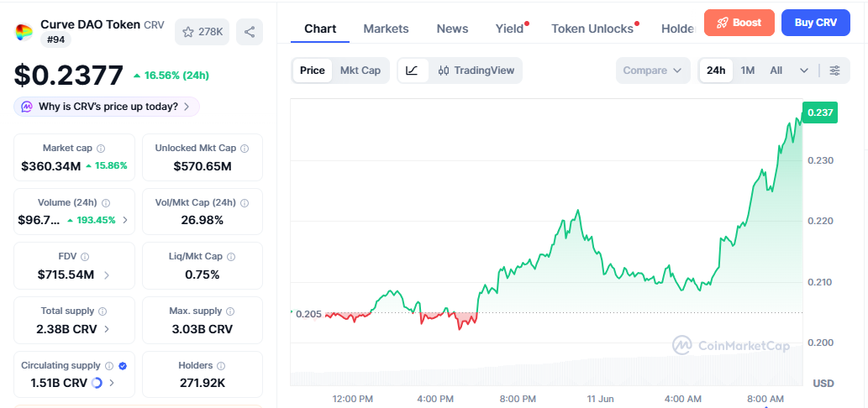
Task: Open the Yield tab
Action: [x=510, y=29]
